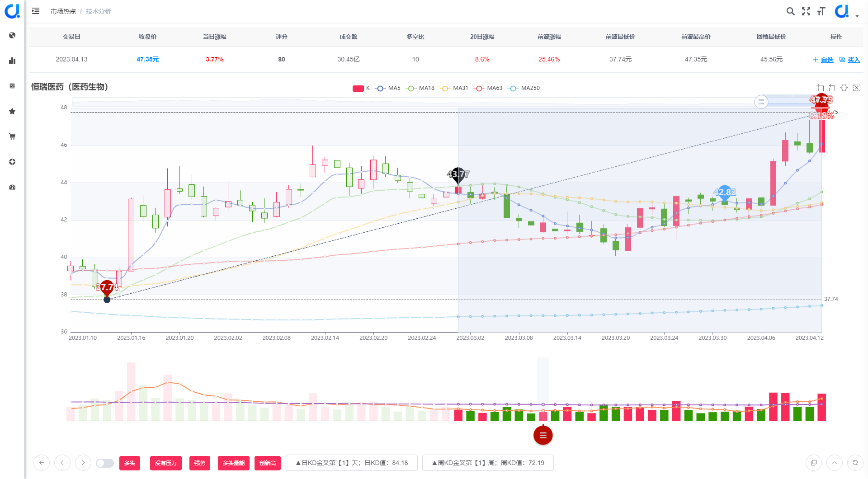Image resolution: width=868 pixels, height=479 pixels.
Task: Click the 恒瑞医药（医药生物） chart title
Action: 70,87
